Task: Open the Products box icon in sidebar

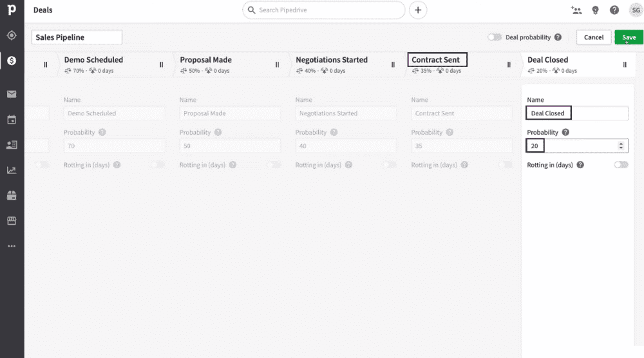Action: pyautogui.click(x=12, y=196)
